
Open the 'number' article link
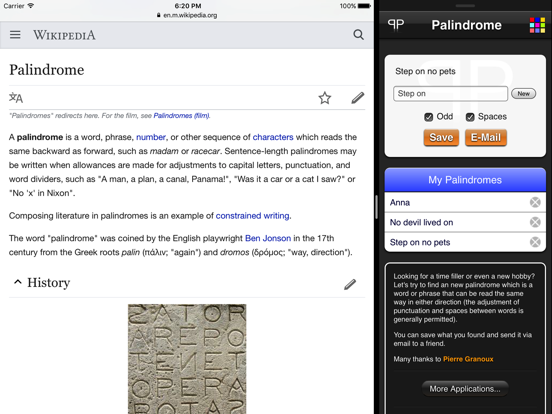[x=151, y=137]
